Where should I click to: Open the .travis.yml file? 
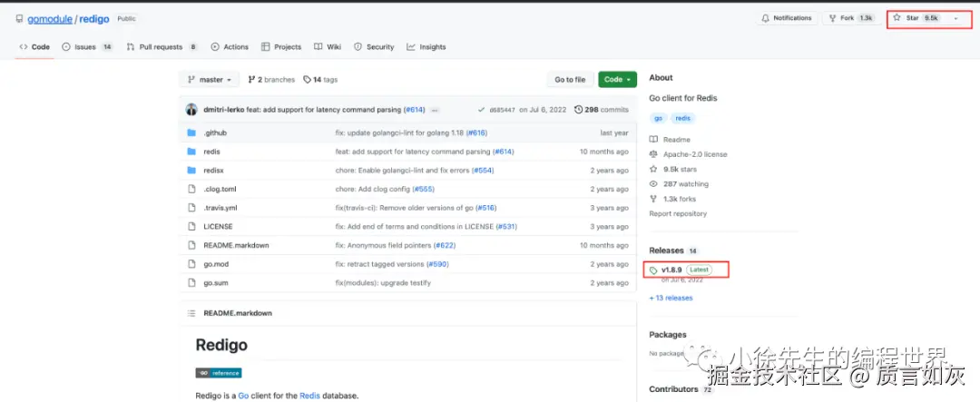[x=220, y=208]
